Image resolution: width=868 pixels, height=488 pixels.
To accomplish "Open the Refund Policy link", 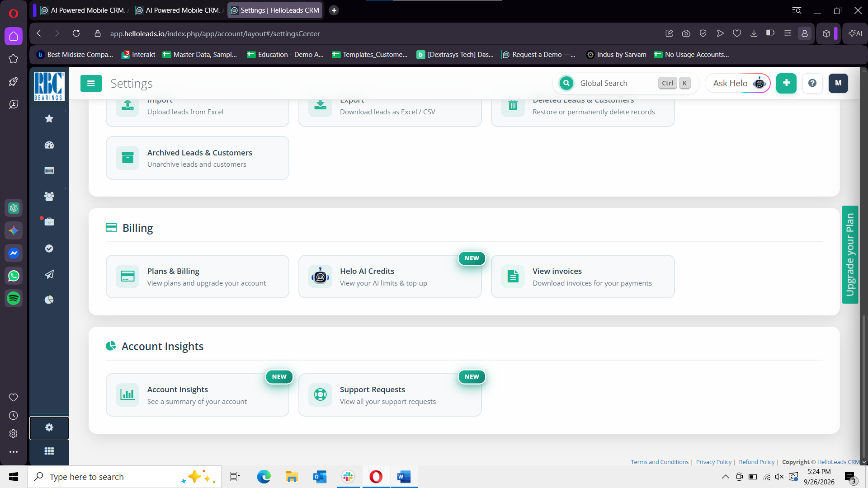I will pos(757,462).
